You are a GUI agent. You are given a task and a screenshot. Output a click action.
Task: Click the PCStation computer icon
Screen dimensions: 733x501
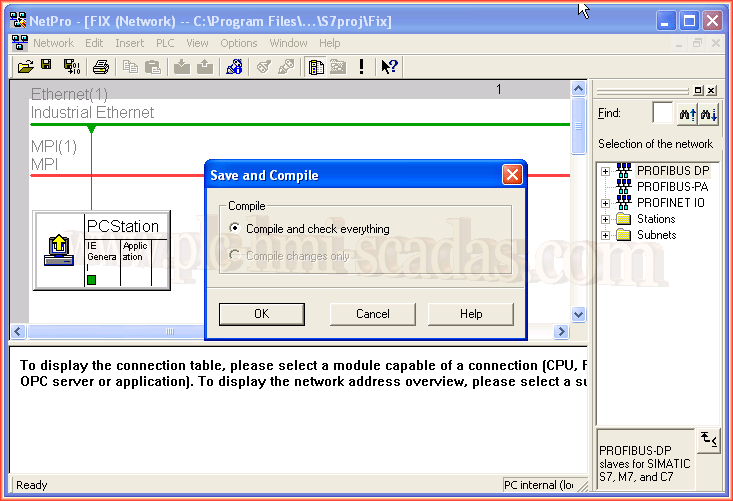pyautogui.click(x=59, y=249)
